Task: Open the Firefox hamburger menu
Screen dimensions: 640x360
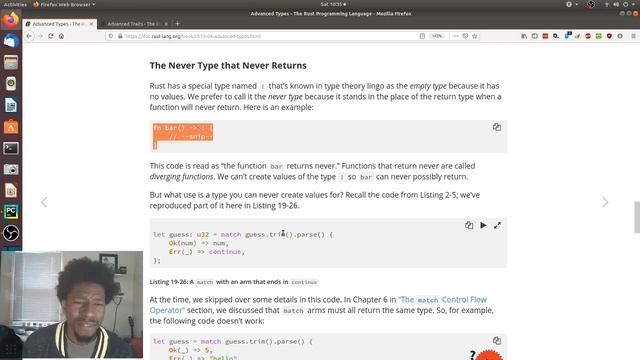Action: pyautogui.click(x=633, y=36)
